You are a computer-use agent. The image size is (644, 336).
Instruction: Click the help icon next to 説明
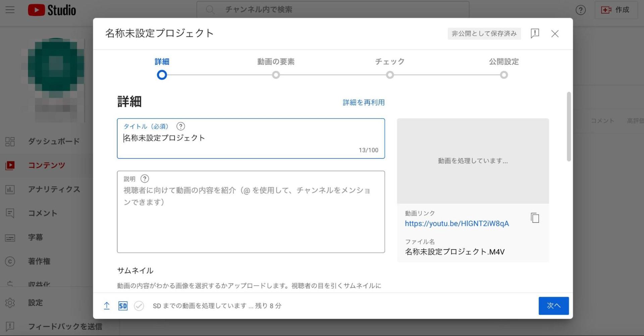pos(145,179)
